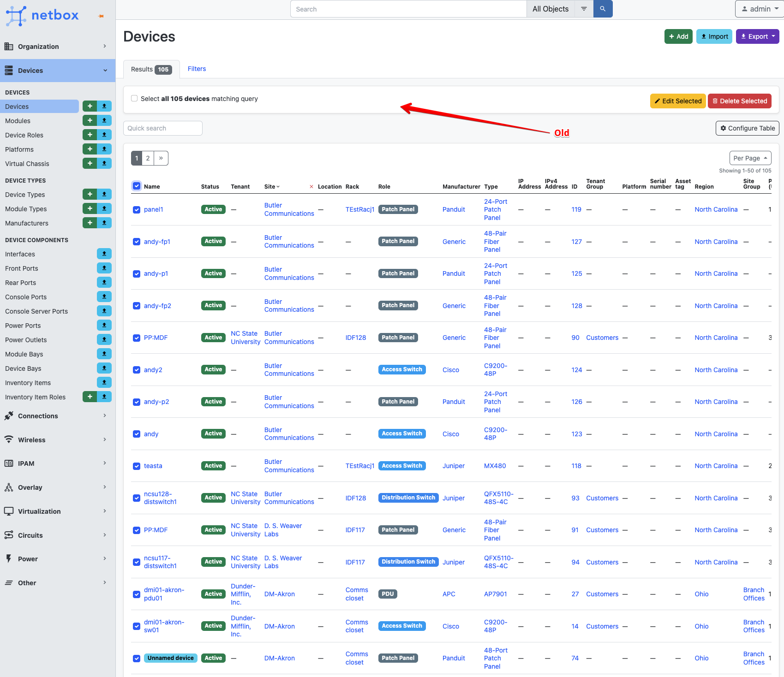Open the admin user dropdown

pos(760,9)
